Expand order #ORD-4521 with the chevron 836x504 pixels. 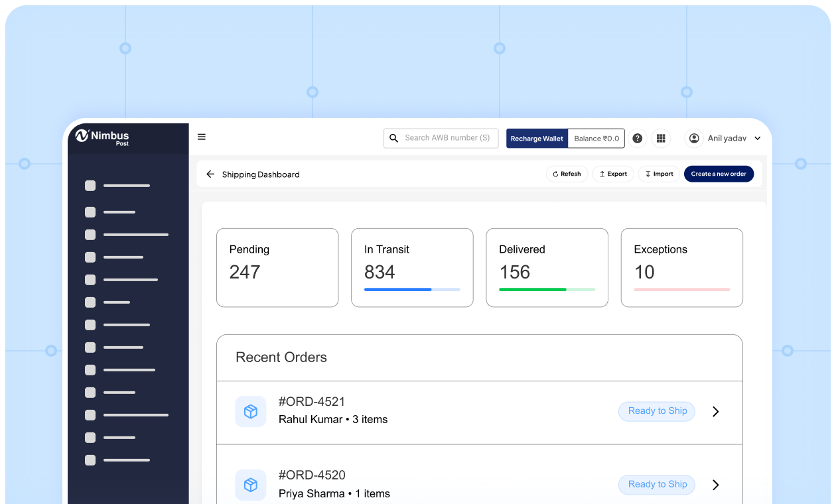(x=715, y=412)
